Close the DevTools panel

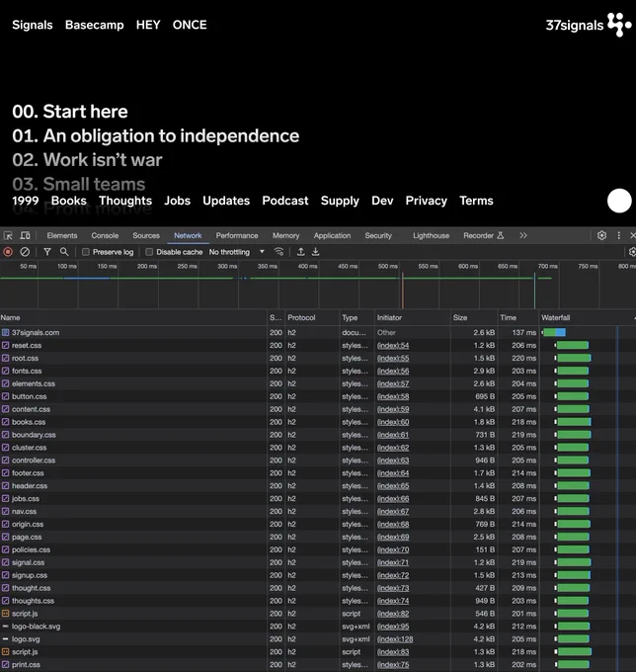(x=633, y=235)
